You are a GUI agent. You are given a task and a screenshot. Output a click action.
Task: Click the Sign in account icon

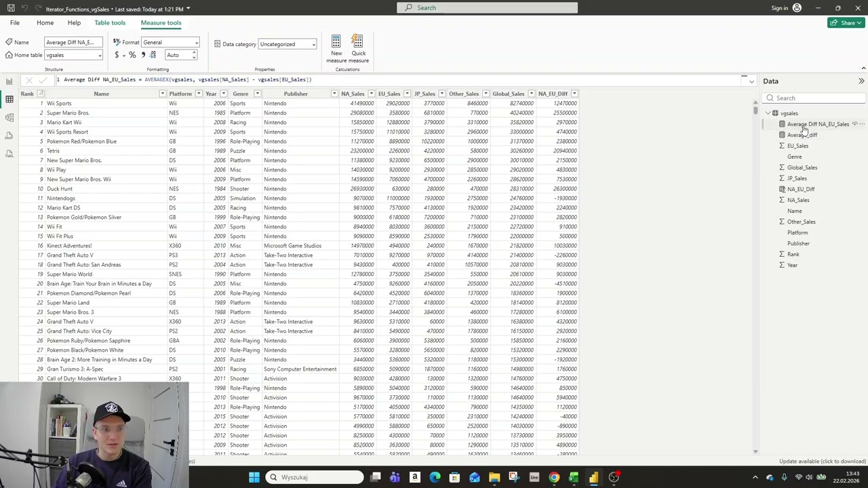click(797, 8)
